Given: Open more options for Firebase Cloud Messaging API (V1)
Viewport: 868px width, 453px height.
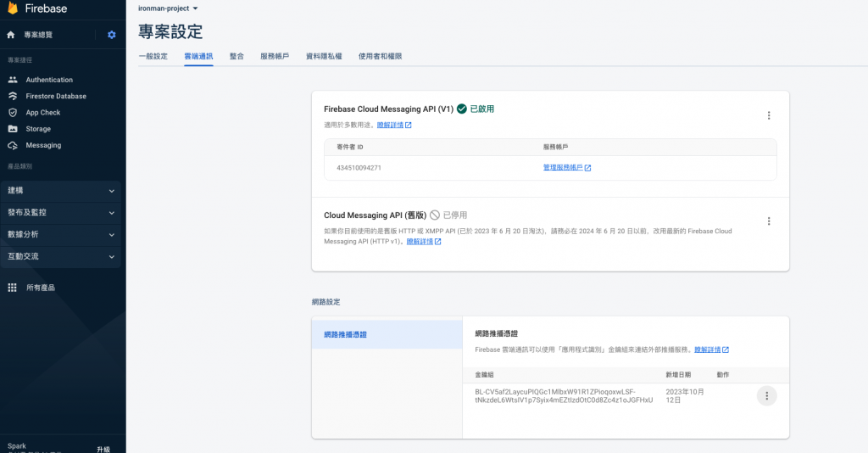Looking at the screenshot, I should pyautogui.click(x=768, y=115).
